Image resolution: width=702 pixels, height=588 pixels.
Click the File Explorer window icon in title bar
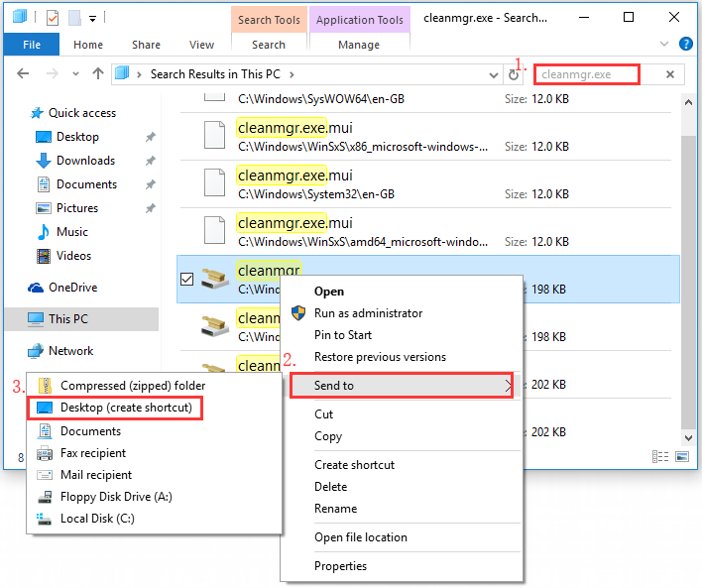point(20,18)
